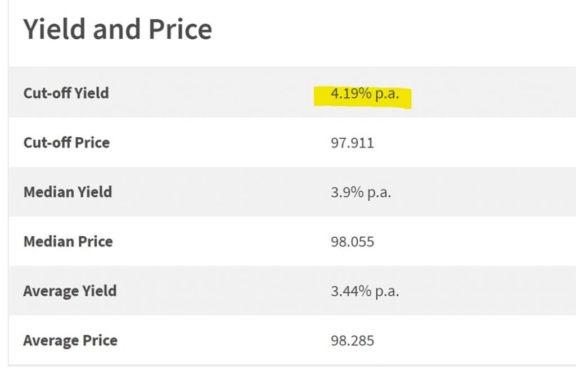
Task: Select the Median Price label
Action: tap(68, 241)
